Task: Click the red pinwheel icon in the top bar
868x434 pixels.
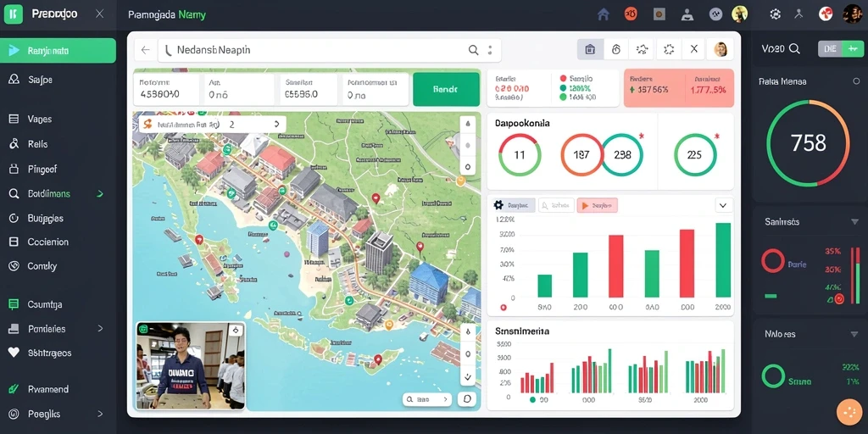Action: pos(826,14)
